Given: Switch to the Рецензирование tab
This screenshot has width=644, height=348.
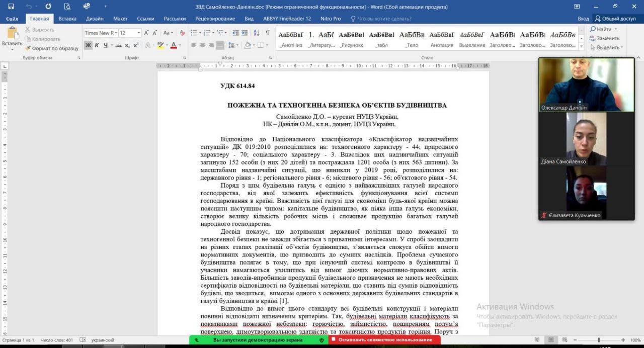Looking at the screenshot, I should coord(215,19).
